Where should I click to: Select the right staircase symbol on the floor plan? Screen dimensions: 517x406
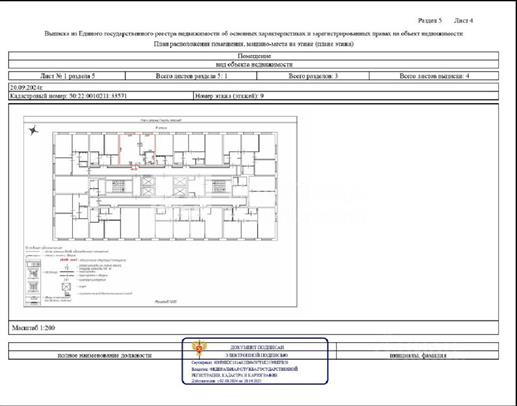(x=219, y=186)
